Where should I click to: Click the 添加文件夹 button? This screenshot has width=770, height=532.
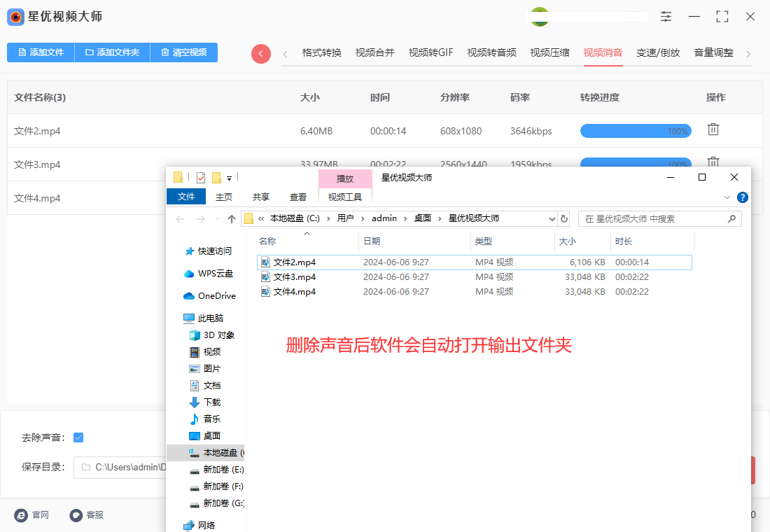coord(112,52)
